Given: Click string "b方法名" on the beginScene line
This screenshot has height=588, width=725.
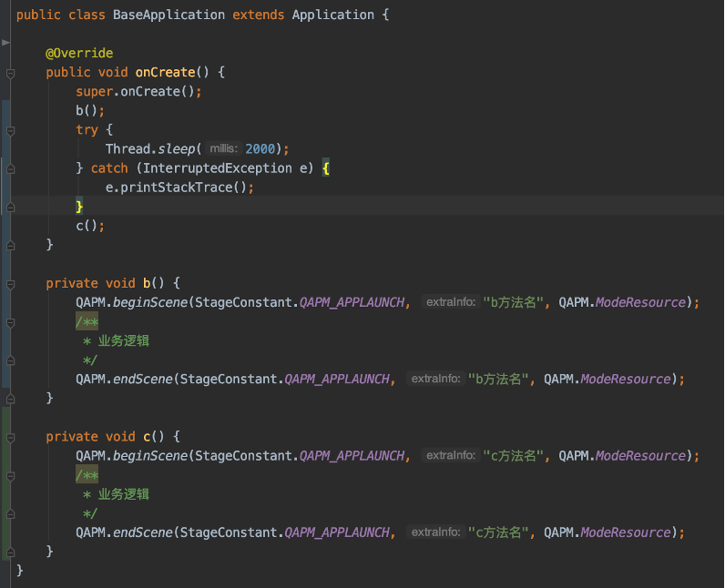Looking at the screenshot, I should [513, 302].
